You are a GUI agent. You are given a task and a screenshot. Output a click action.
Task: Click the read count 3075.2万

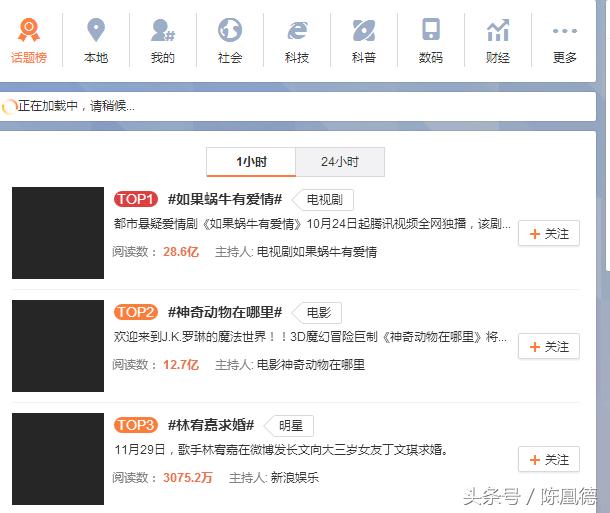click(x=188, y=478)
